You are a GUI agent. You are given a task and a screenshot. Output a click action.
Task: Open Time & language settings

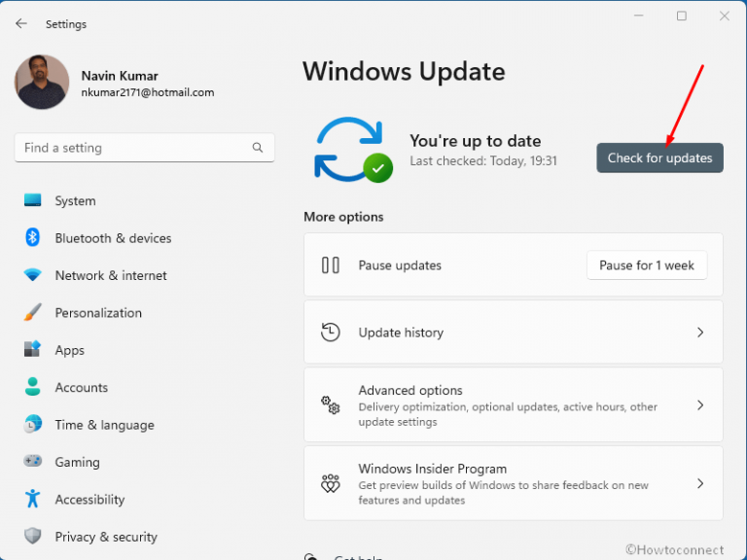104,425
